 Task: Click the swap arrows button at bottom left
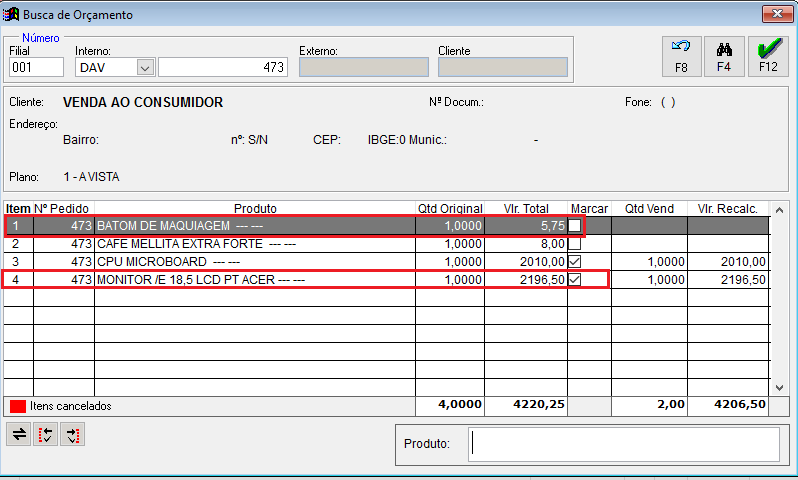pyautogui.click(x=19, y=433)
